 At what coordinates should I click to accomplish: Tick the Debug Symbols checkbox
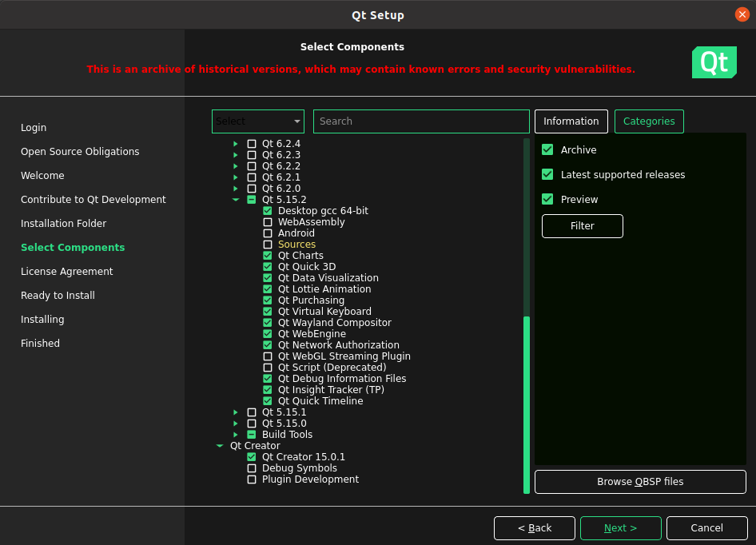pos(252,468)
